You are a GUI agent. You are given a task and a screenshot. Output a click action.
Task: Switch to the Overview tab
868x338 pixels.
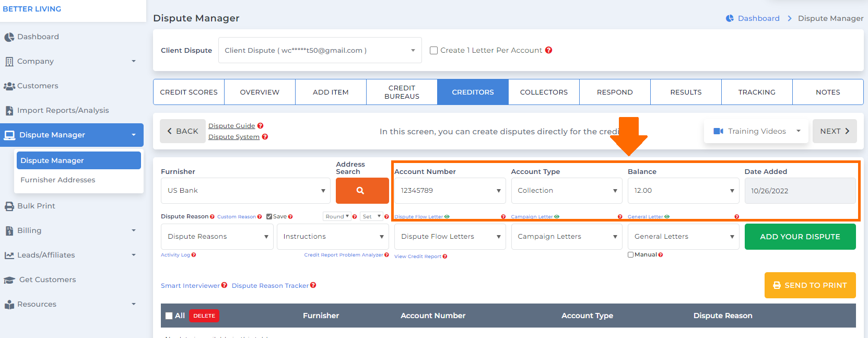pos(260,92)
